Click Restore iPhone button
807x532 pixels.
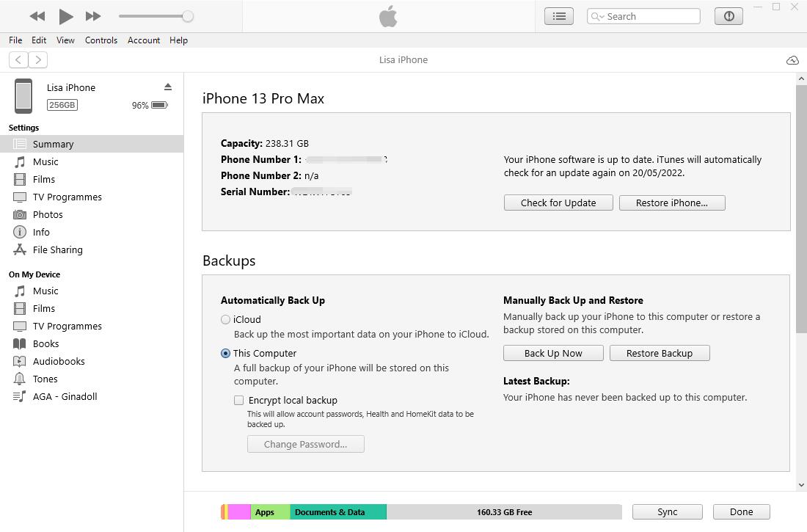point(672,203)
